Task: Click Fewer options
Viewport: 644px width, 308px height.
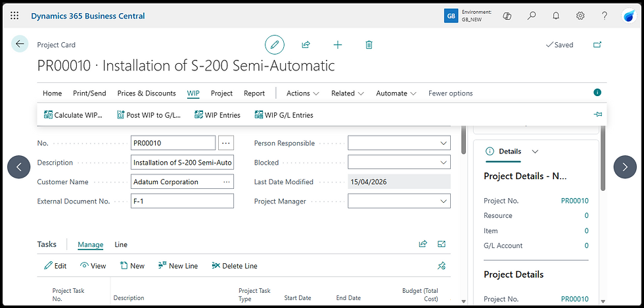Action: 451,93
